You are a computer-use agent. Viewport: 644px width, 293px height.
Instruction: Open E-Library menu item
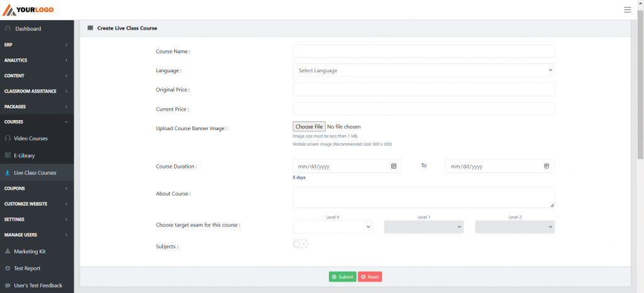37,155
